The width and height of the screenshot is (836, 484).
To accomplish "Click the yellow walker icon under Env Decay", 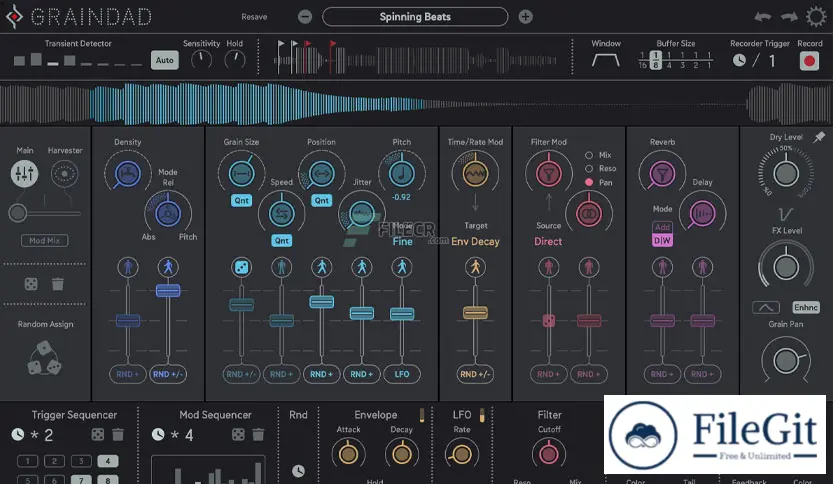I will (475, 267).
